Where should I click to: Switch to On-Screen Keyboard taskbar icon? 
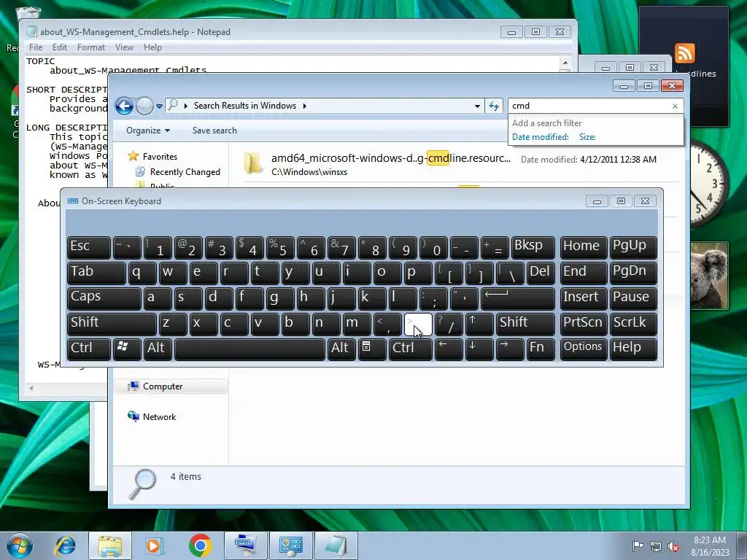[245, 545]
